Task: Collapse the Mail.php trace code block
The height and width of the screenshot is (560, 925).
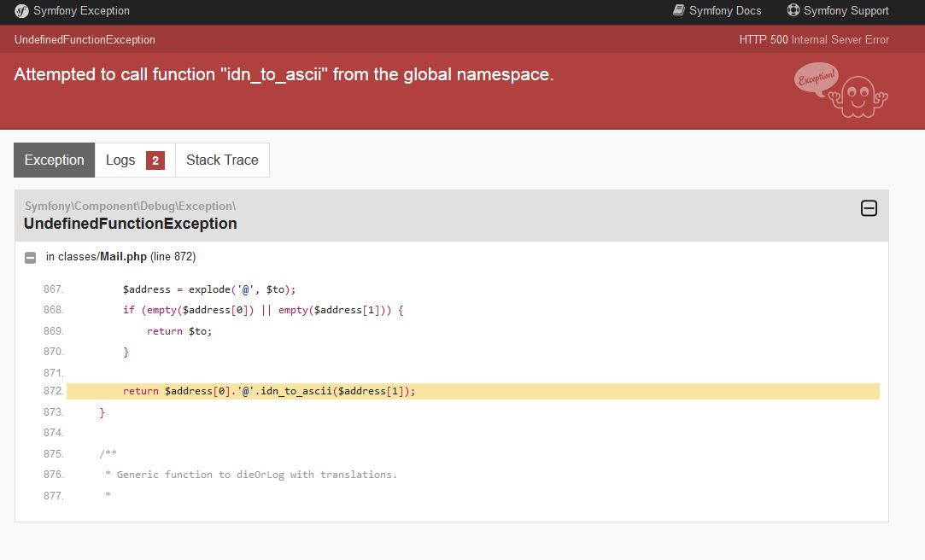Action: [x=31, y=257]
